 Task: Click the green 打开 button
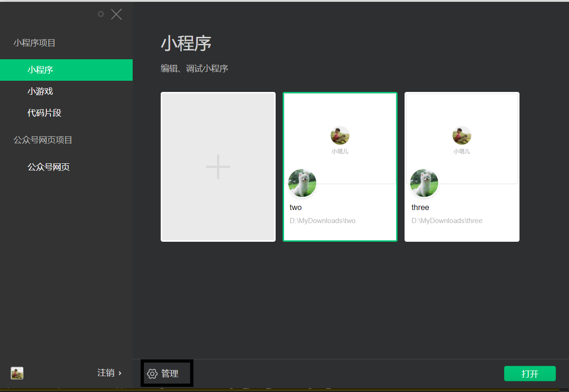tap(530, 374)
